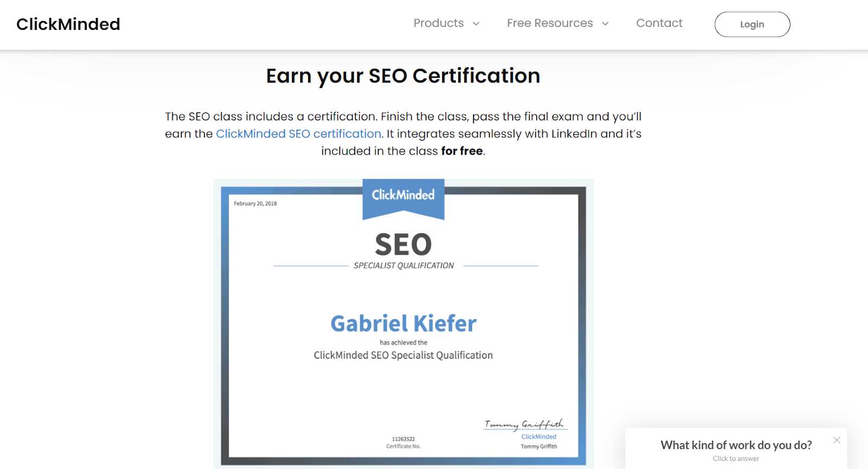Close the work survey popup

(x=837, y=440)
